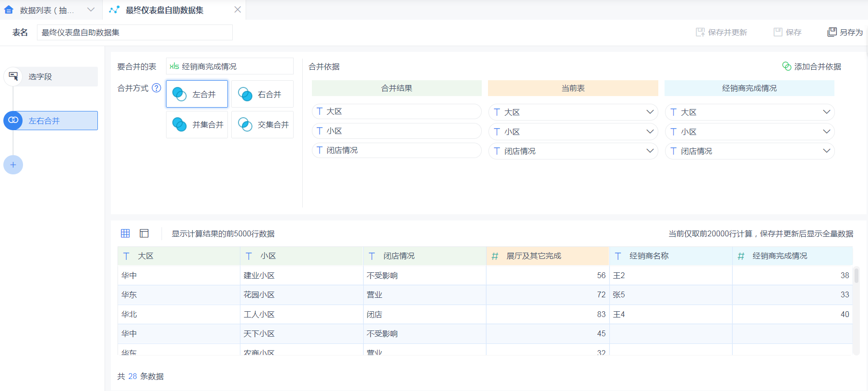The image size is (868, 391).
Task: Switch to grid table view icon
Action: (x=125, y=233)
